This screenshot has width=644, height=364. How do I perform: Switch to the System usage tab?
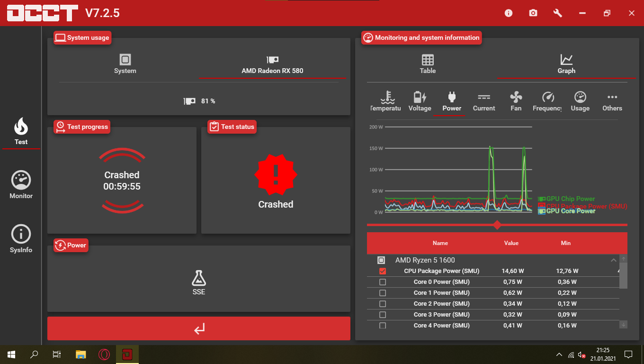(x=125, y=64)
